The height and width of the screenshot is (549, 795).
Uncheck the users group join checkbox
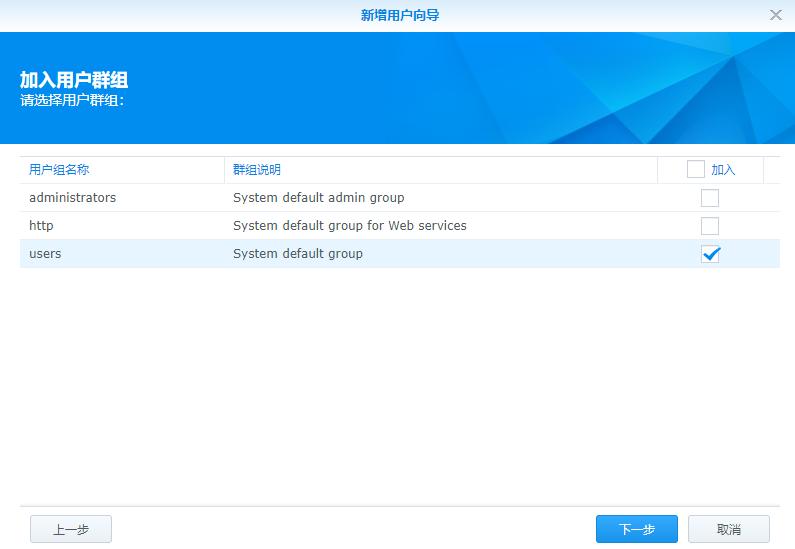(x=710, y=253)
